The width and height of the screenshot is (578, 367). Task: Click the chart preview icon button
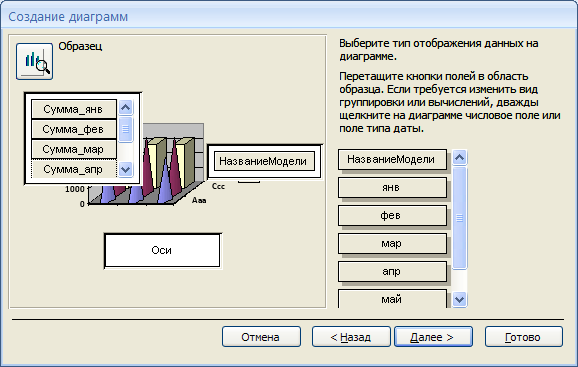click(34, 61)
